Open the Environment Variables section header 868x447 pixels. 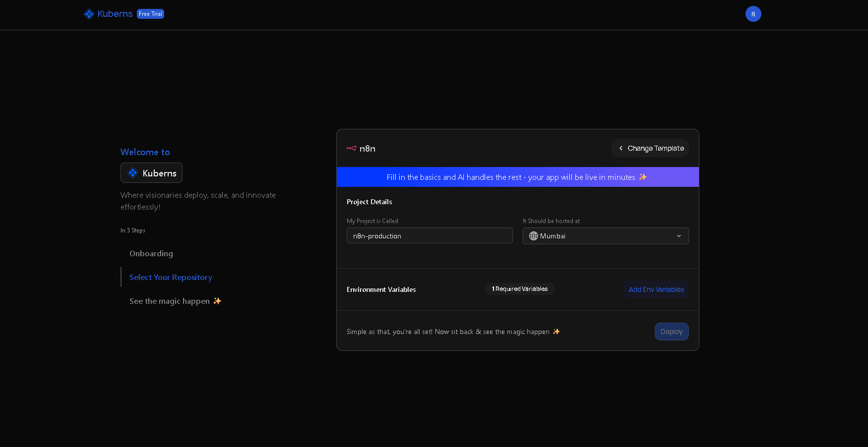(x=381, y=289)
